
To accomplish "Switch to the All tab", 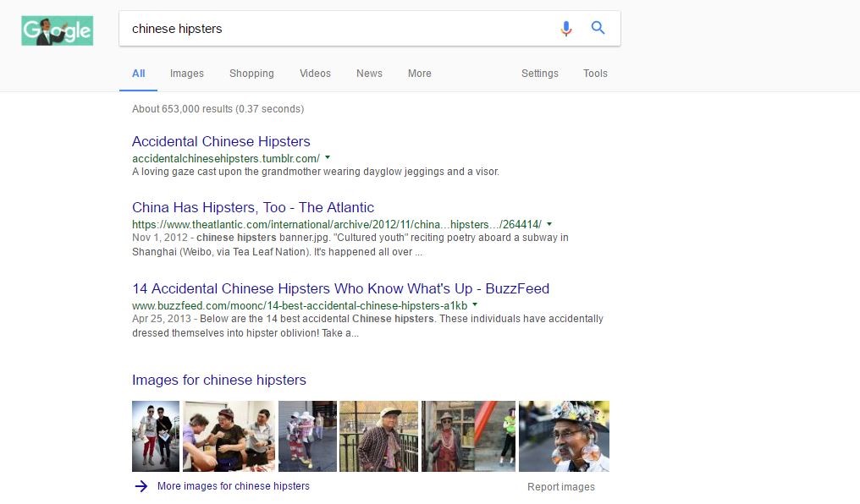I will pos(138,74).
